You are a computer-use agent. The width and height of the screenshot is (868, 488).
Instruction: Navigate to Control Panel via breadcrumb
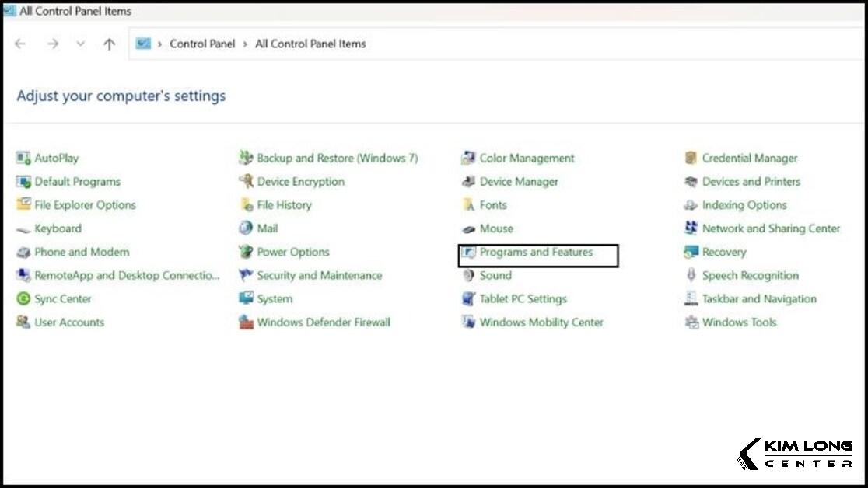click(202, 44)
